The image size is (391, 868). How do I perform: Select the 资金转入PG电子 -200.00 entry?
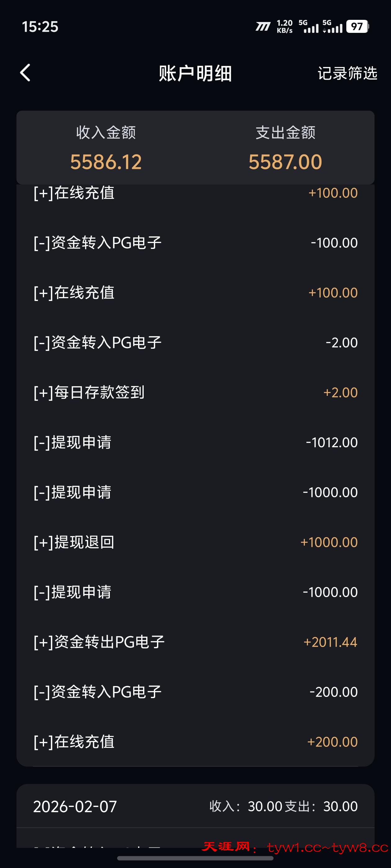coord(195,692)
